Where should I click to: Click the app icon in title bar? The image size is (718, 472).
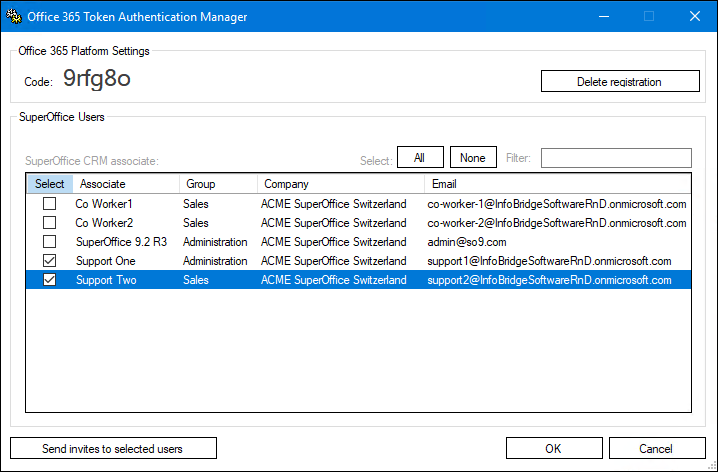tap(14, 17)
